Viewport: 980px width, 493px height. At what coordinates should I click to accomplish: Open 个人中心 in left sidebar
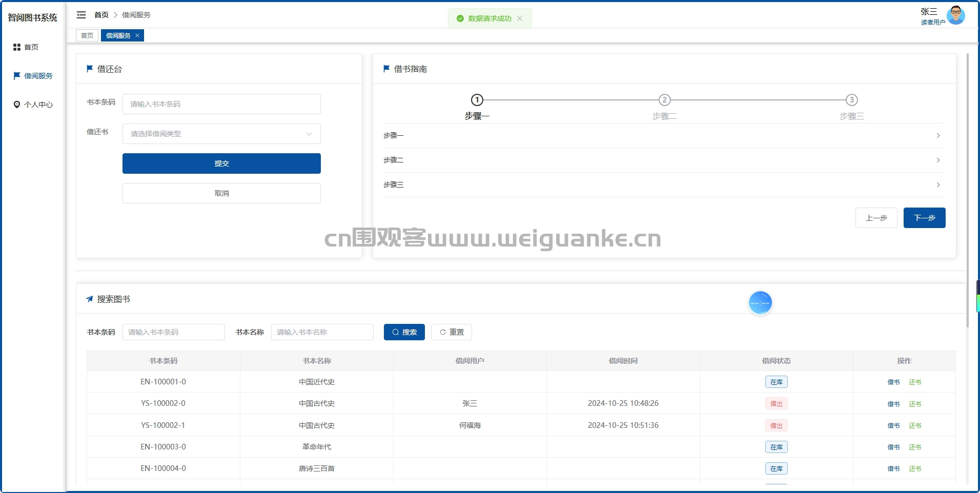33,105
